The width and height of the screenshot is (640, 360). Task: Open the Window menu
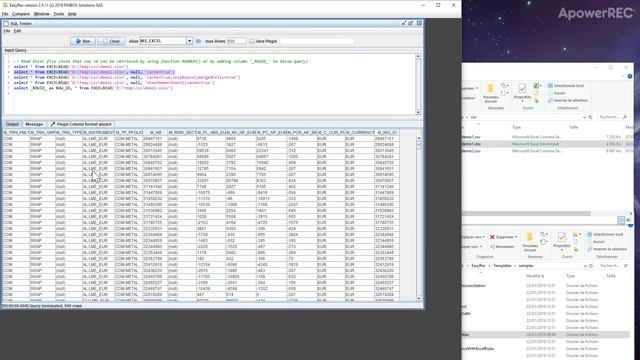[41, 14]
